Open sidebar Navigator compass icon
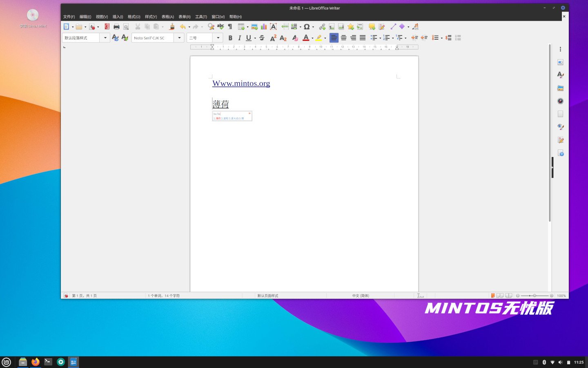 (560, 101)
